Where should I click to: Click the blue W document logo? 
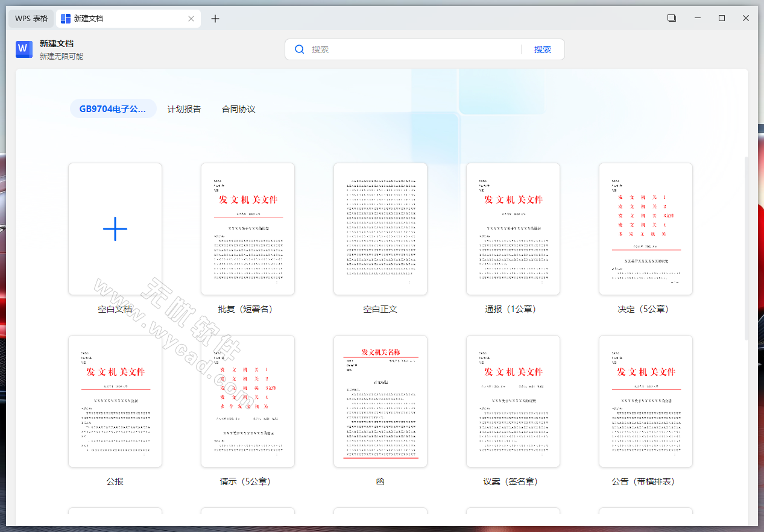pyautogui.click(x=24, y=49)
